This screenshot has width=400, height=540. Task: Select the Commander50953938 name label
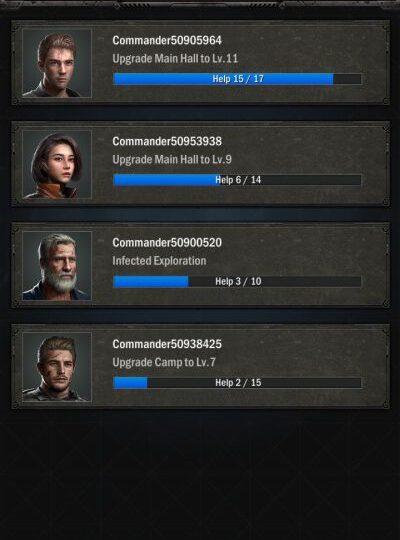click(167, 141)
